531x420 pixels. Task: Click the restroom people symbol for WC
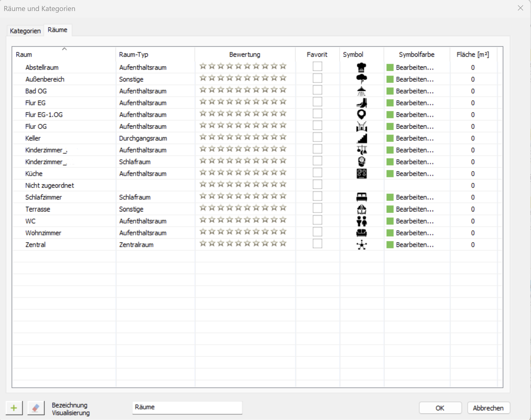362,221
